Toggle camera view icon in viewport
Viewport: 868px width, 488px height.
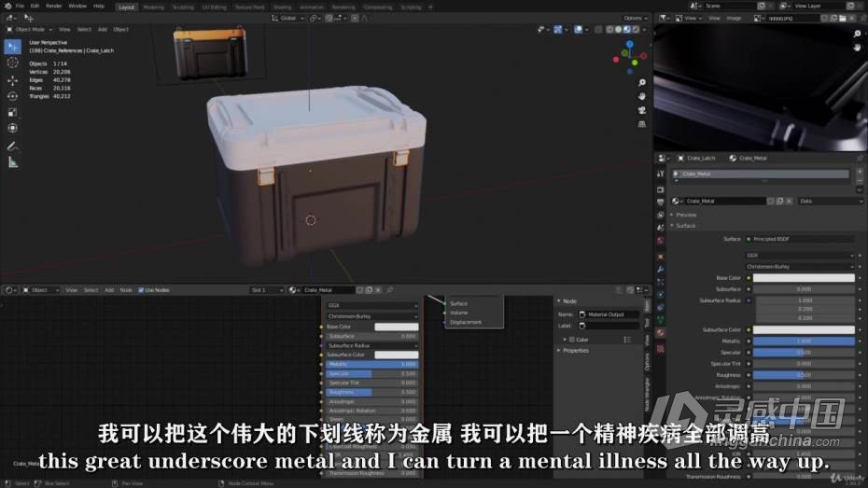642,111
